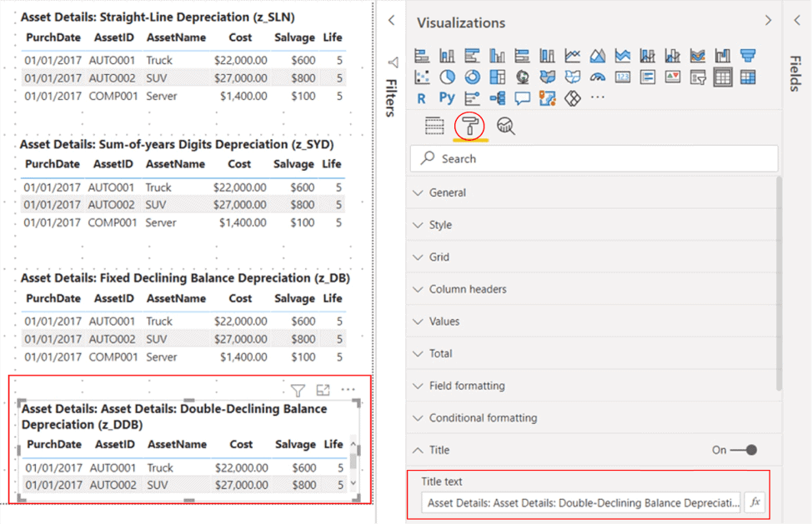Select the clustered column chart visual
Image resolution: width=812 pixels, height=524 pixels.
point(497,55)
